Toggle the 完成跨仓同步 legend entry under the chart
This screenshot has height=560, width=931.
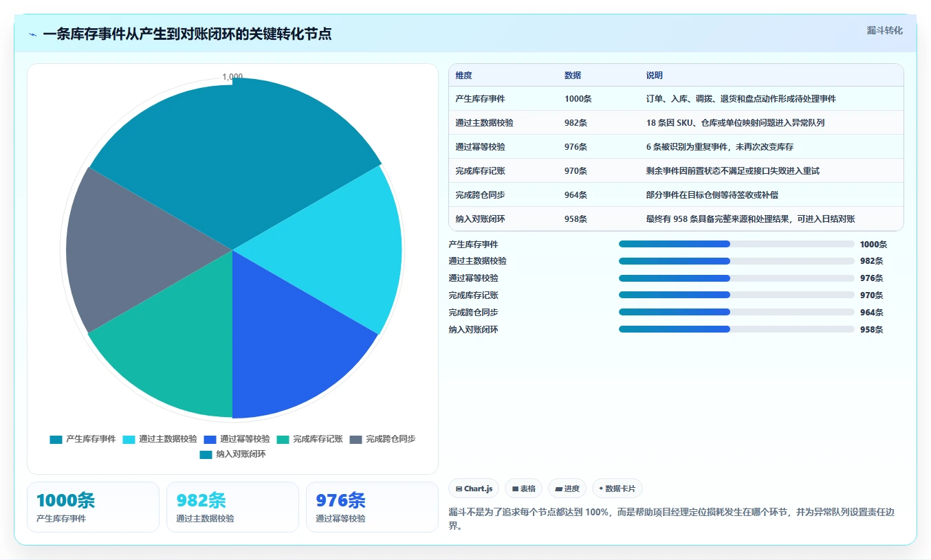(383, 439)
